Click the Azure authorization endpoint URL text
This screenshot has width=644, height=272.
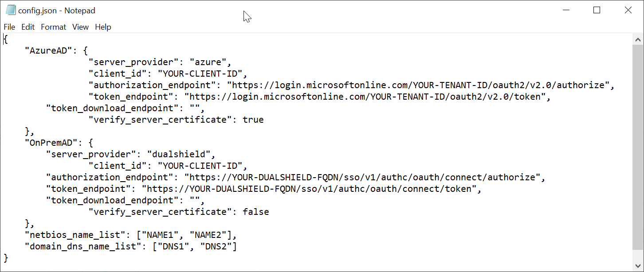(x=420, y=85)
